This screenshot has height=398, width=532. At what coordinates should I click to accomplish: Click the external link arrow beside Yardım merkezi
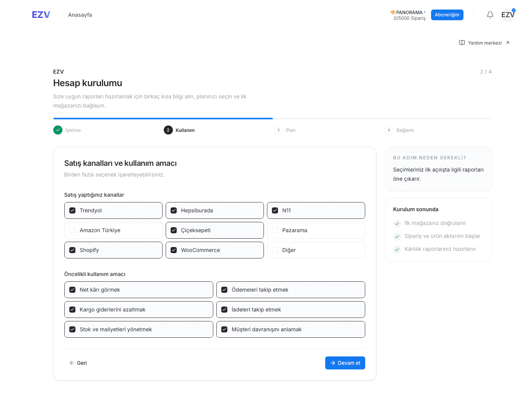508,43
